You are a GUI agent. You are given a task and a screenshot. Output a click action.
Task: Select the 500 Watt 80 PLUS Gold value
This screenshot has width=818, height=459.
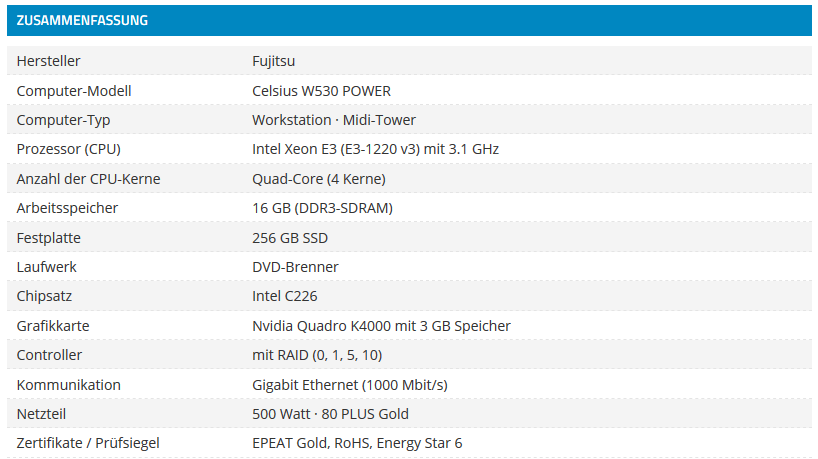[330, 414]
